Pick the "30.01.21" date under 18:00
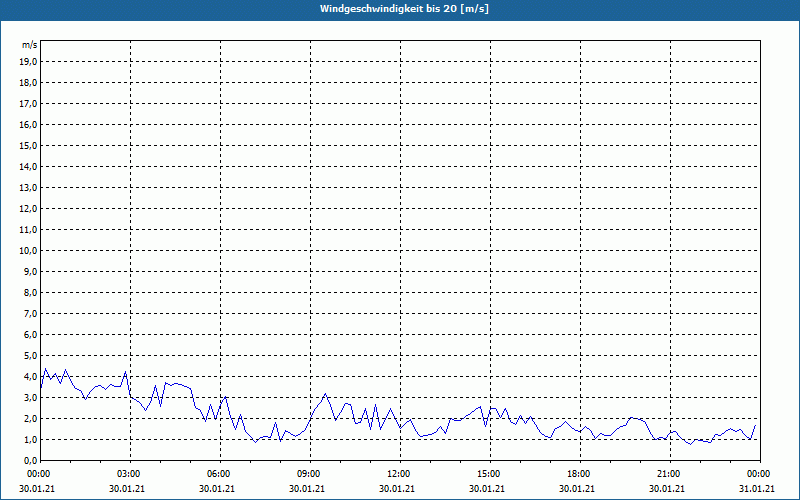This screenshot has width=800, height=500. tap(577, 488)
